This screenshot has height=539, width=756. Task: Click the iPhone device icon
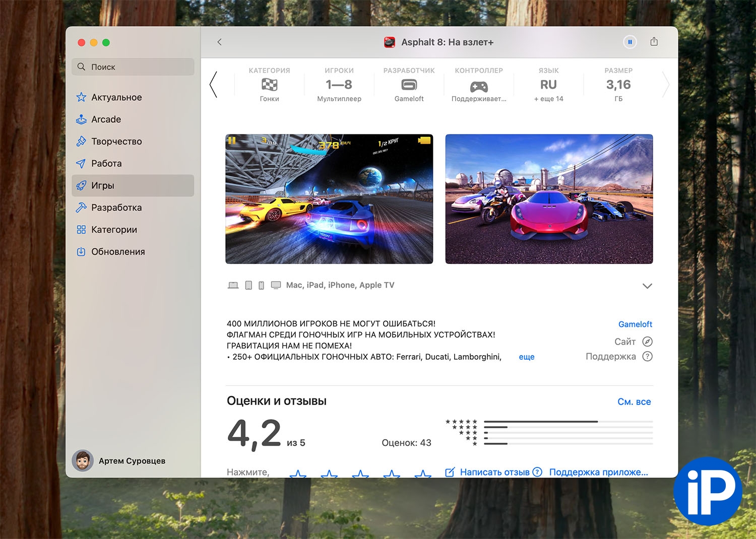261,286
